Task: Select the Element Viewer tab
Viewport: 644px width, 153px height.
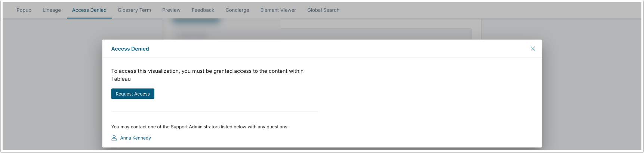Action: point(278,10)
